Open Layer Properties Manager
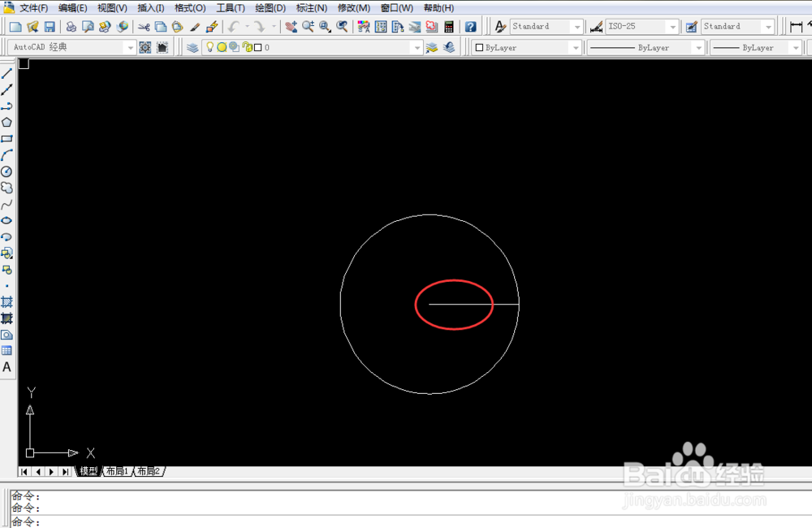This screenshot has height=528, width=812. [192, 48]
